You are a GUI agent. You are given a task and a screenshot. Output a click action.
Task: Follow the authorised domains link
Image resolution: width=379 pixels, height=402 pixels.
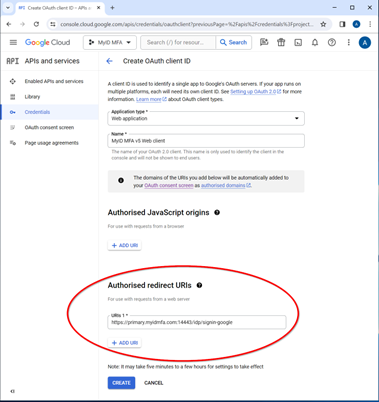[226, 185]
